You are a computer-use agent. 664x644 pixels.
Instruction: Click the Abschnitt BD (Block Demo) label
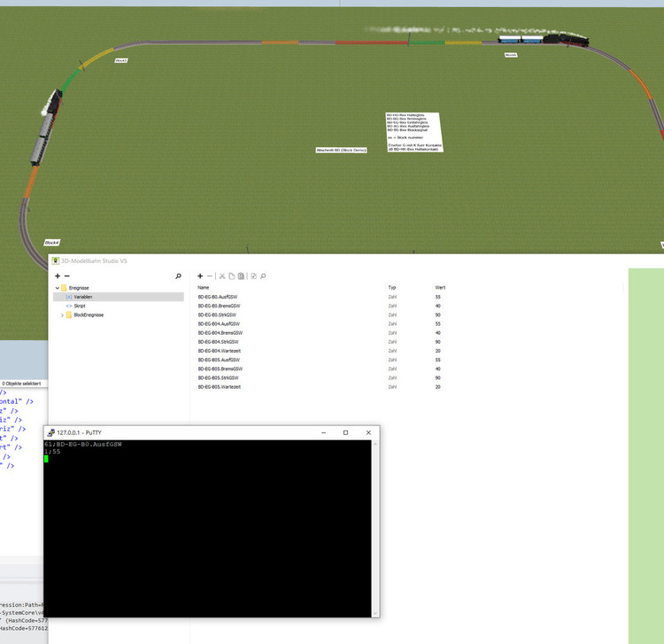342,150
